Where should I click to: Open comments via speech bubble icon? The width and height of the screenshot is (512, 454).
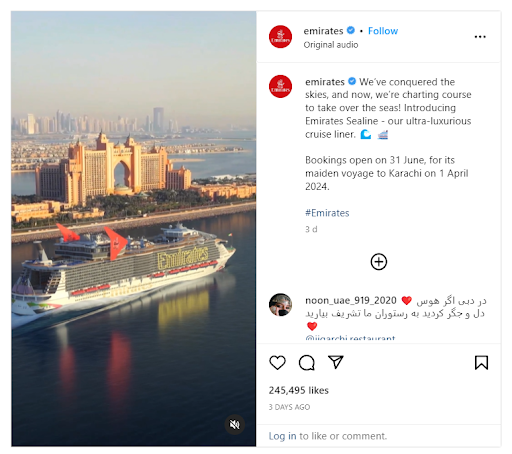pos(307,363)
